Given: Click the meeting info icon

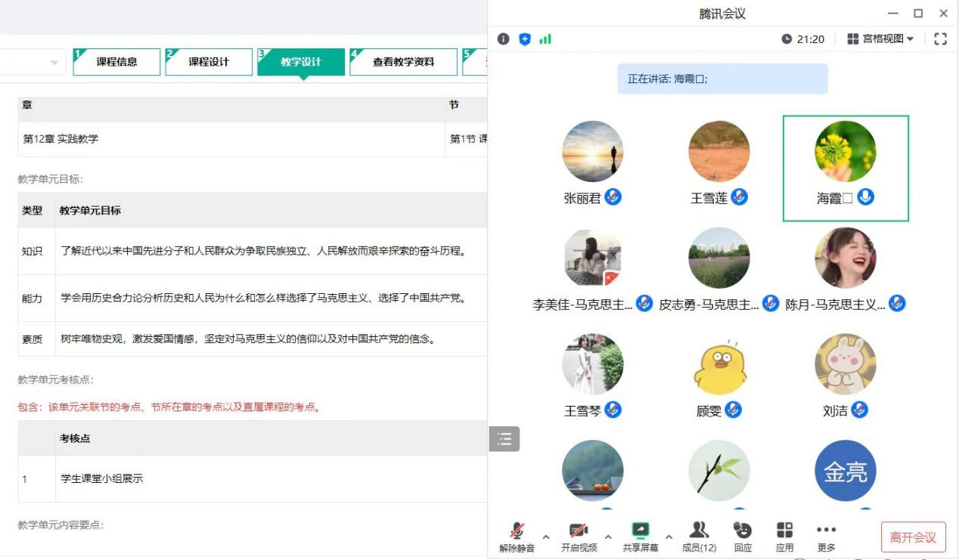Looking at the screenshot, I should (504, 39).
